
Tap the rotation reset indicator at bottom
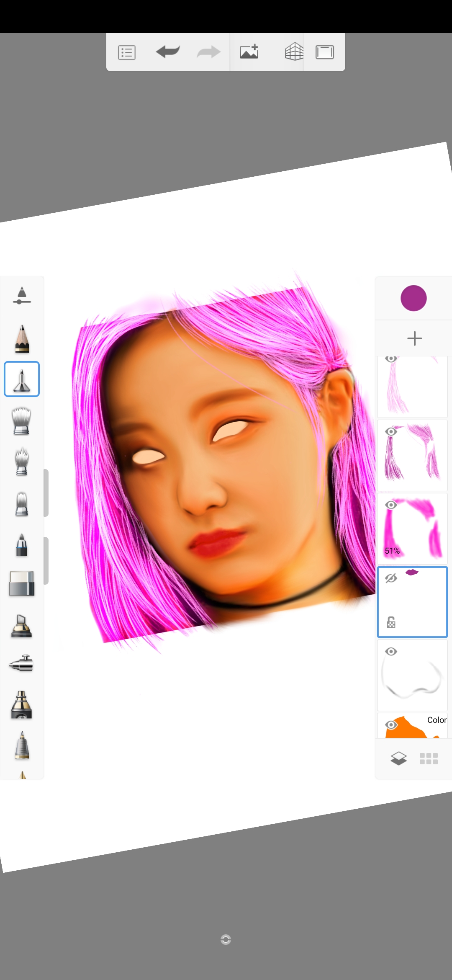tap(226, 940)
